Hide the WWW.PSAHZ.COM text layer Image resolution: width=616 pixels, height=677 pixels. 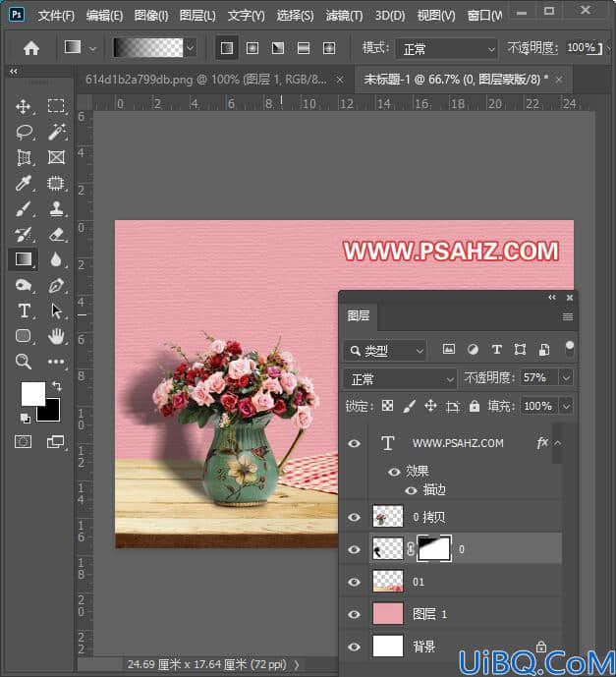click(x=354, y=443)
